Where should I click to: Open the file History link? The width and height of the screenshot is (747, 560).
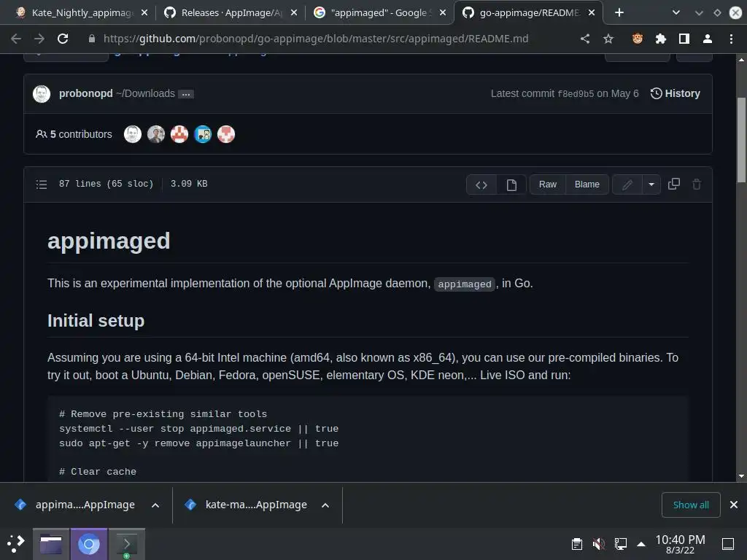(x=675, y=93)
